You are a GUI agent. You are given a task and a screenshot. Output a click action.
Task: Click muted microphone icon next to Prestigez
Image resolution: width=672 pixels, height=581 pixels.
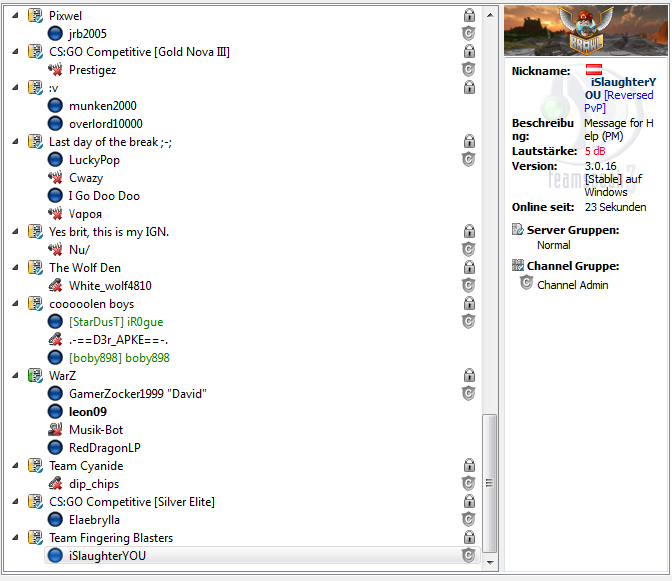55,69
